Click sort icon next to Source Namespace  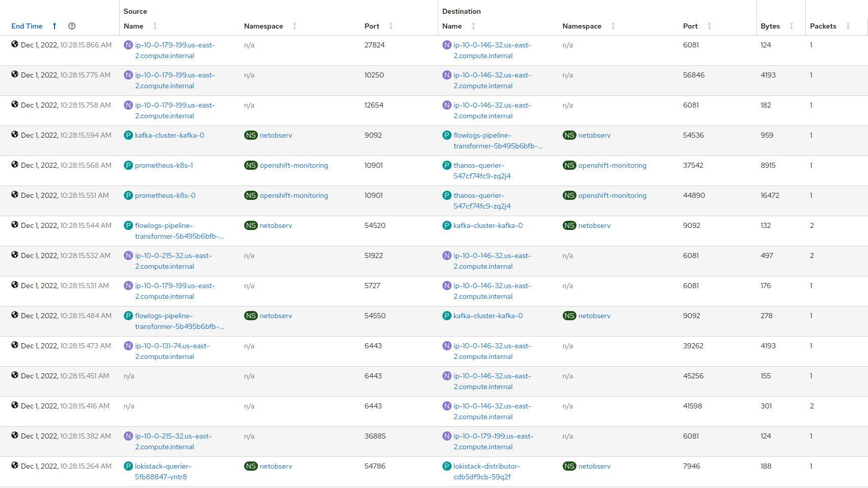point(295,26)
